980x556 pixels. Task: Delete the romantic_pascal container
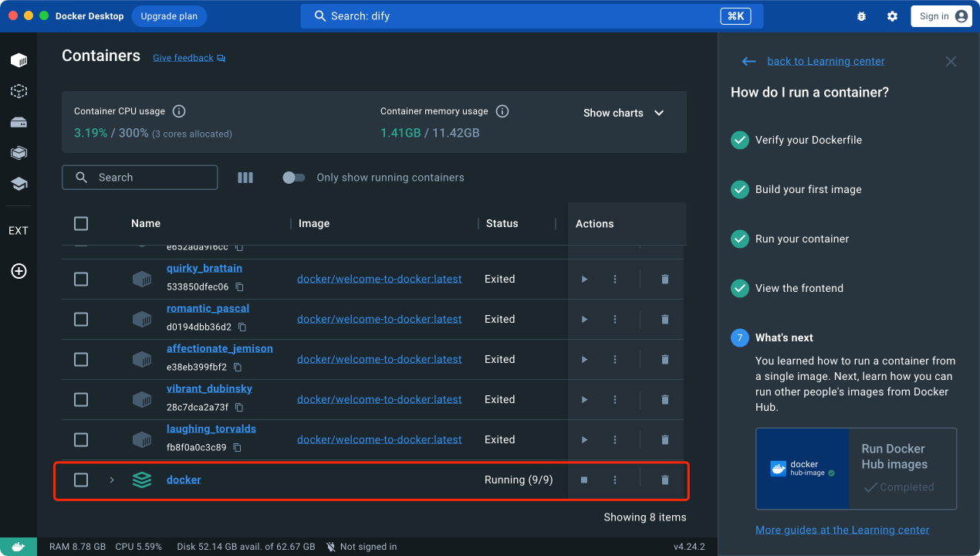click(x=665, y=319)
